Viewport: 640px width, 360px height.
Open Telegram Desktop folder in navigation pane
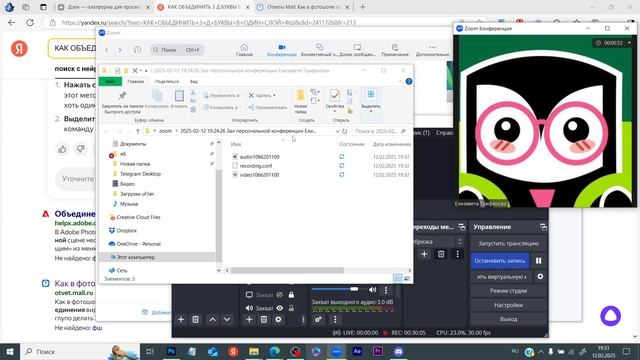click(140, 174)
